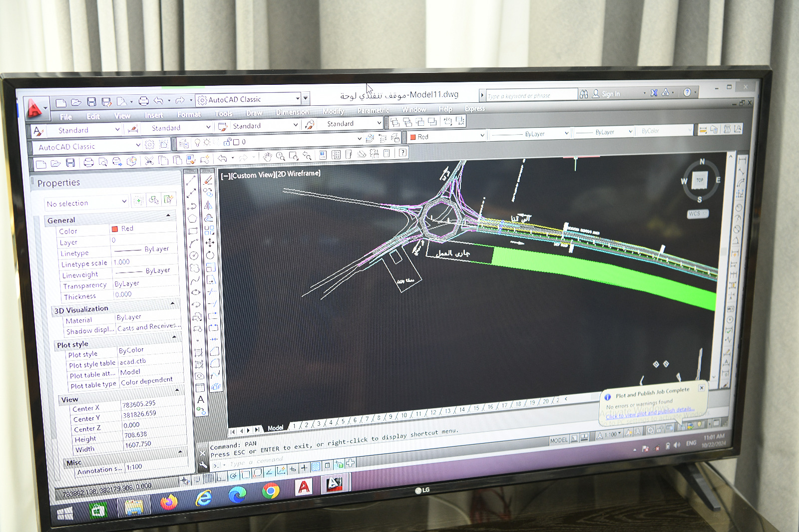This screenshot has width=799, height=532.
Task: Open the ByLayer linetype dropdown
Action: click(530, 134)
